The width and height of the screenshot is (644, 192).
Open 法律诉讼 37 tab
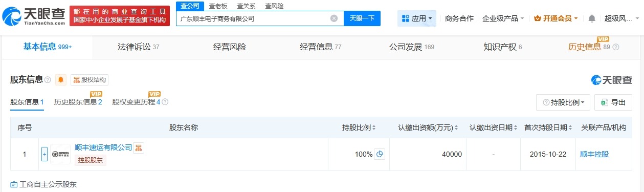(x=139, y=47)
